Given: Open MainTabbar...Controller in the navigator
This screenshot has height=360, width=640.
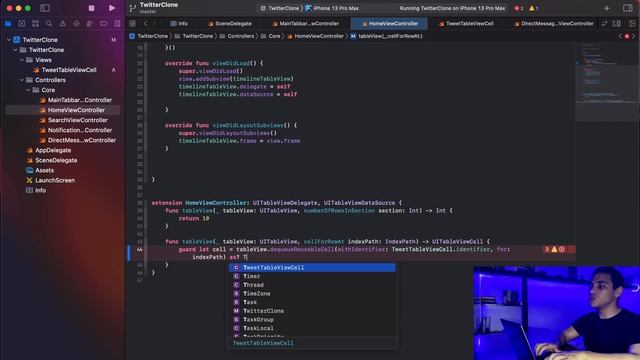Looking at the screenshot, I should pos(76,100).
